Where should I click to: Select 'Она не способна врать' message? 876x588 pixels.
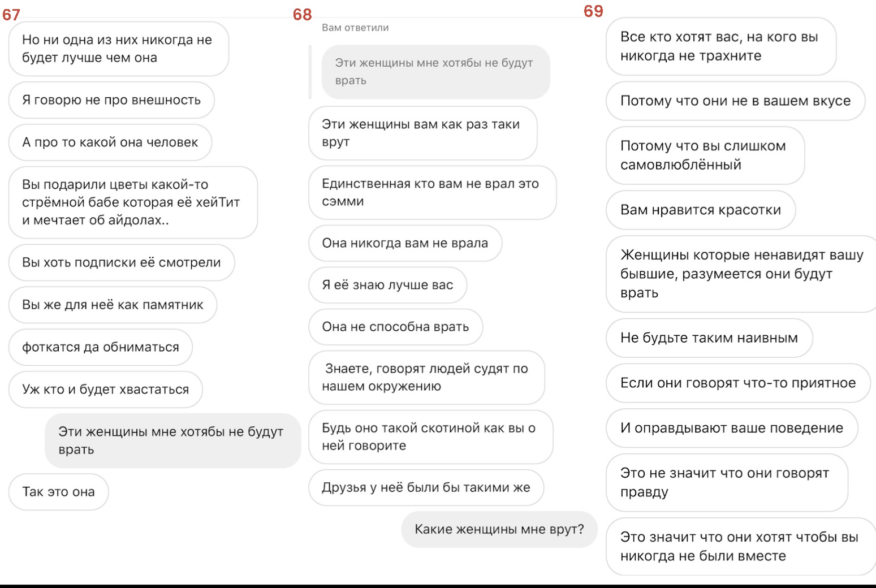point(395,327)
